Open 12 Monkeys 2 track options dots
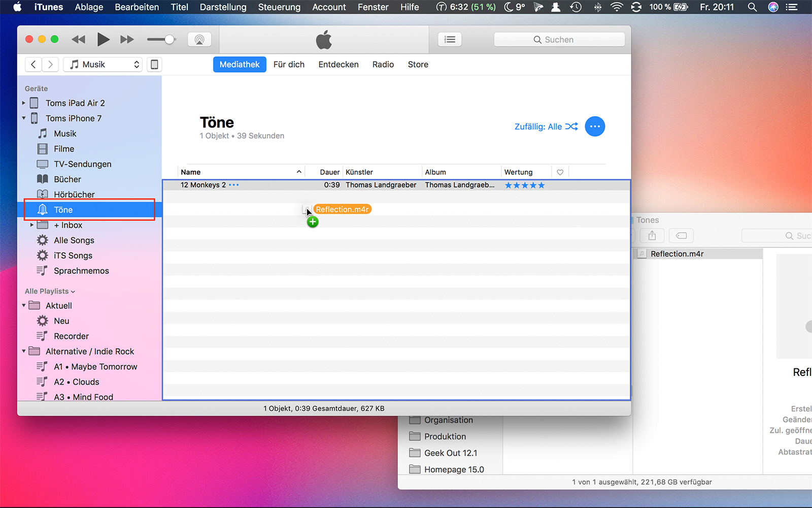The image size is (812, 508). pos(233,185)
